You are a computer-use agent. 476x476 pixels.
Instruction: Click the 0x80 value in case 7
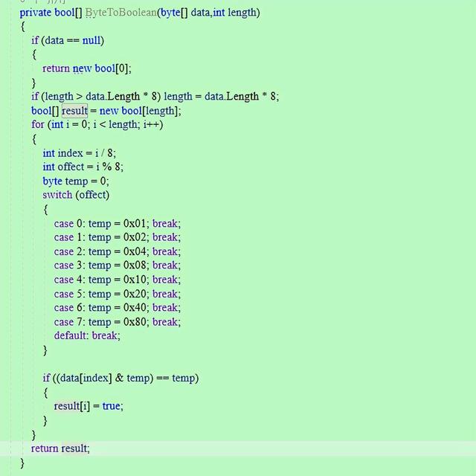click(135, 322)
